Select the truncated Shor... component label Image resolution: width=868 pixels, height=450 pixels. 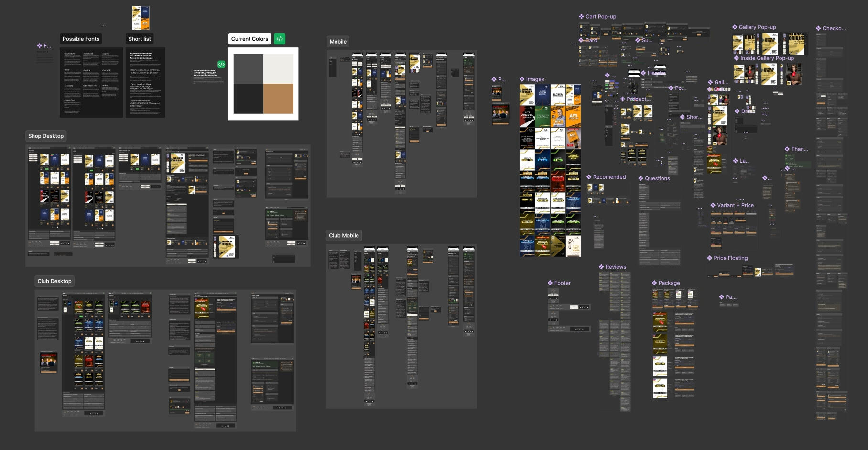coord(694,117)
